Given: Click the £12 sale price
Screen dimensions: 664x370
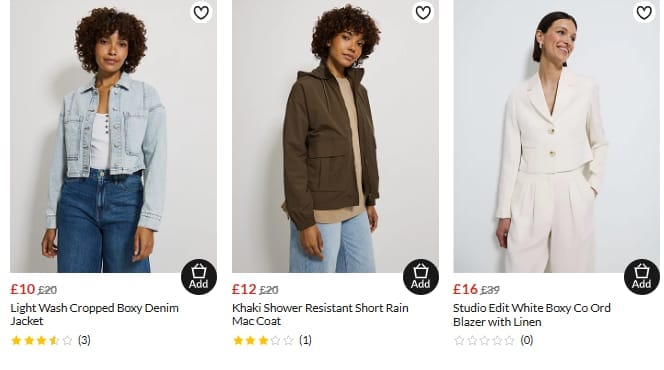Looking at the screenshot, I should pyautogui.click(x=244, y=289).
